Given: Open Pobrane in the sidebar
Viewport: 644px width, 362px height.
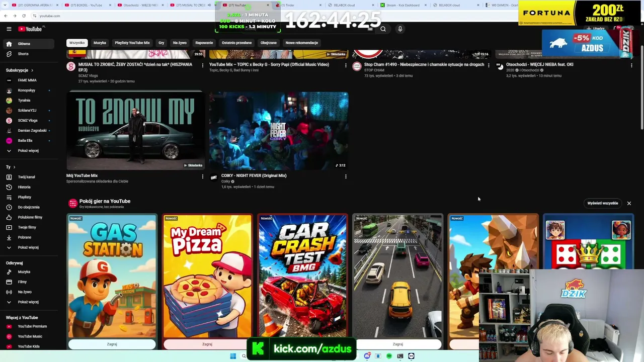Looking at the screenshot, I should tap(28, 237).
